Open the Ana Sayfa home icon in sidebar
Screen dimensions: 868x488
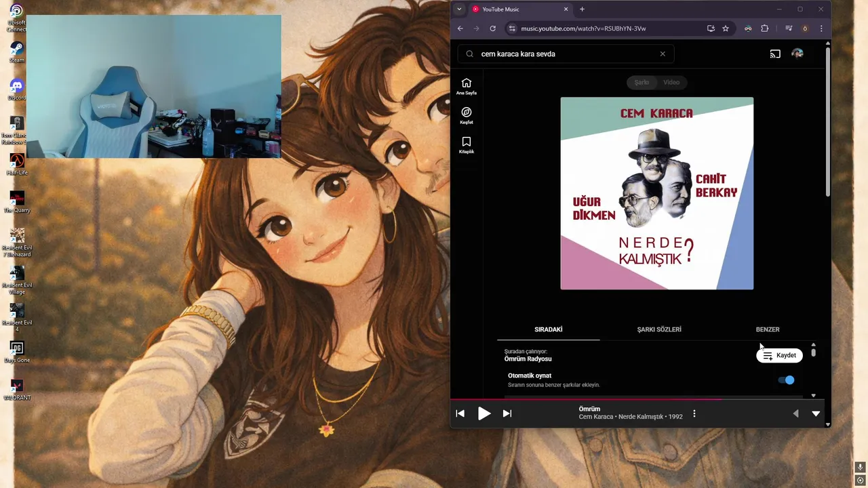click(466, 86)
